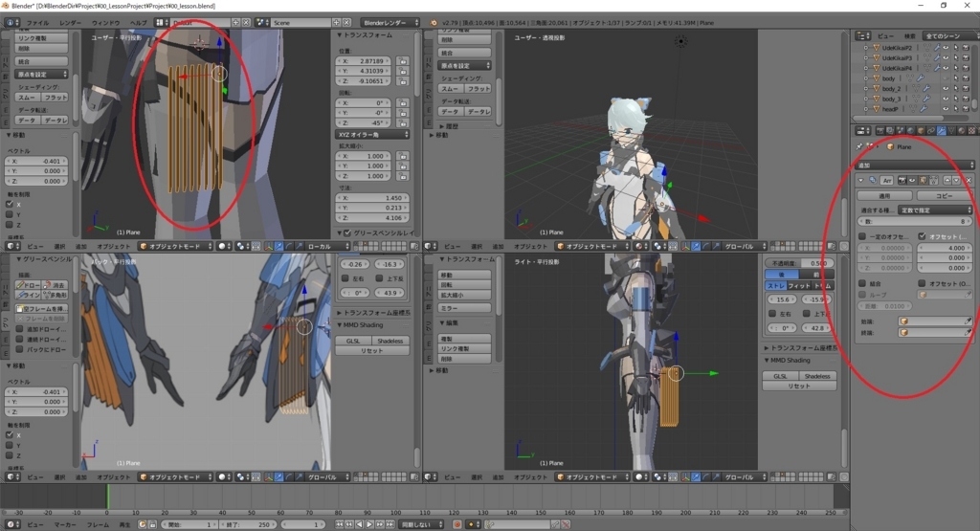This screenshot has width=980, height=531.
Task: Lock the position X value with the lock icon
Action: coord(403,61)
